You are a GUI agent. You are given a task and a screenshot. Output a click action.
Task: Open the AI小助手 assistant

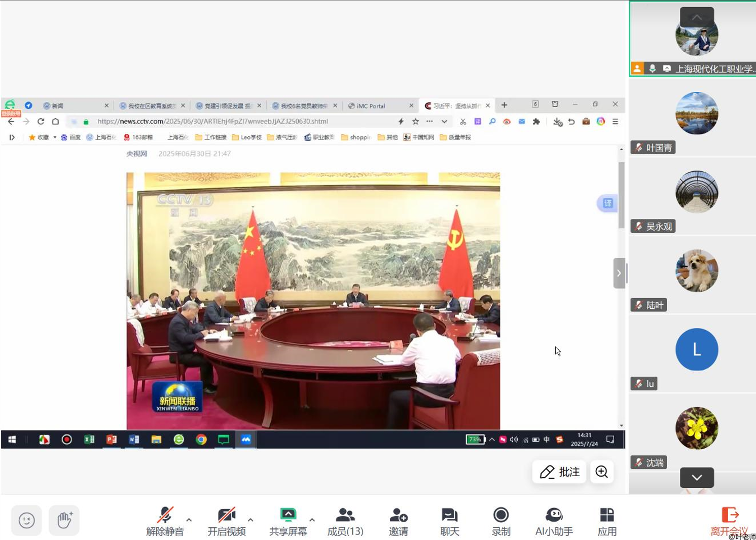(554, 521)
